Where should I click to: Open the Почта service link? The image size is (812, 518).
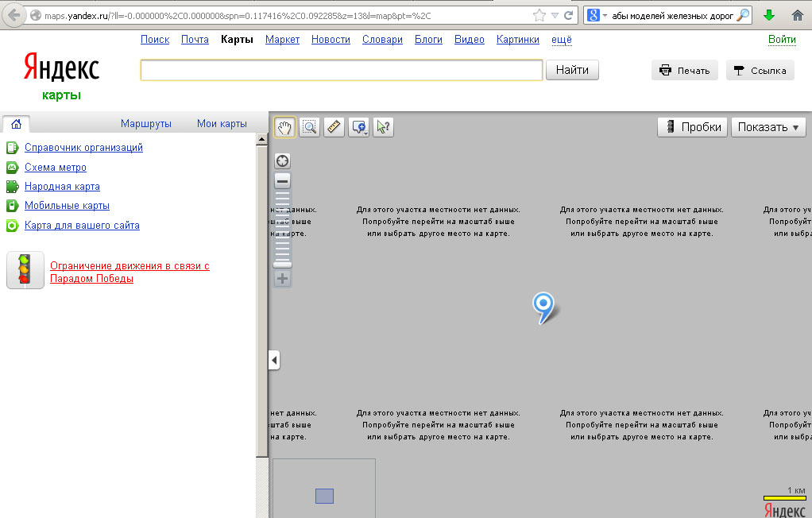(x=195, y=40)
